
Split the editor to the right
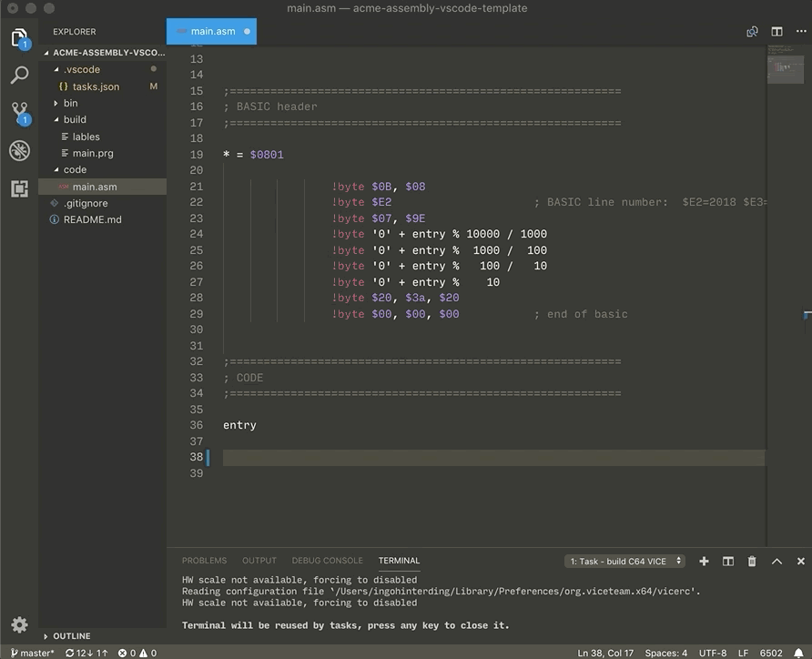[776, 32]
